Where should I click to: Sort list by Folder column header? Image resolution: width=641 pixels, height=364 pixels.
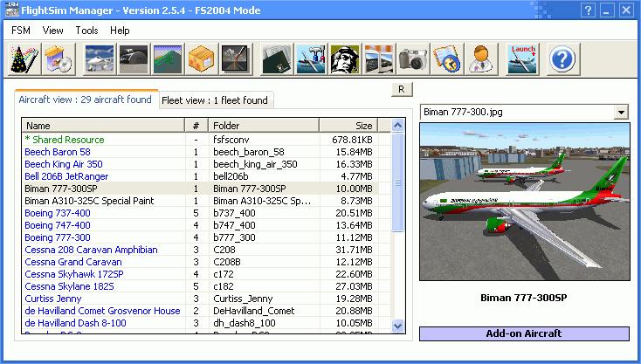(x=264, y=126)
